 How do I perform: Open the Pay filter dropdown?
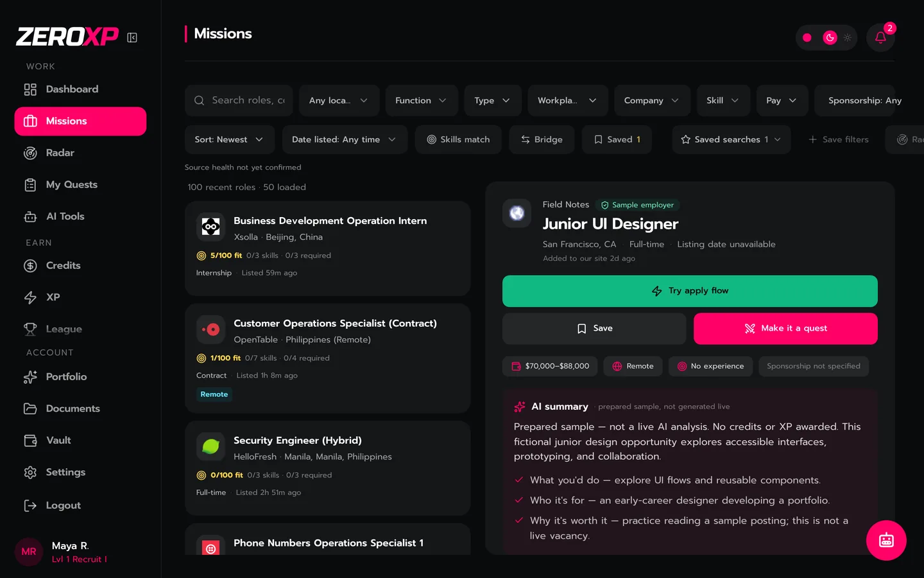[x=782, y=101]
